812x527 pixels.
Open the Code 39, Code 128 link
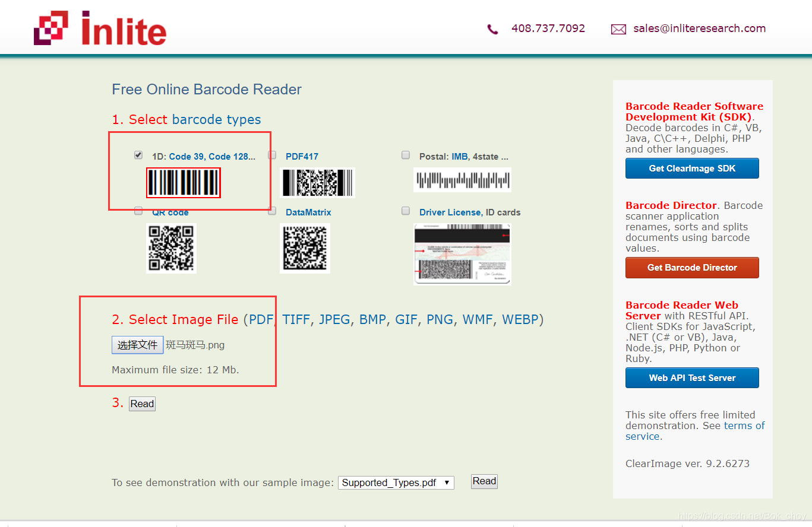point(212,157)
